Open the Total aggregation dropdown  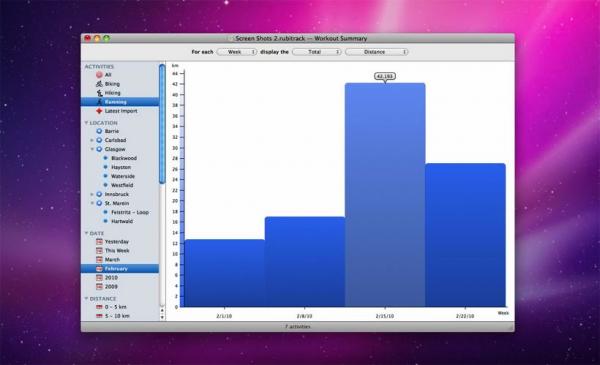coord(316,52)
